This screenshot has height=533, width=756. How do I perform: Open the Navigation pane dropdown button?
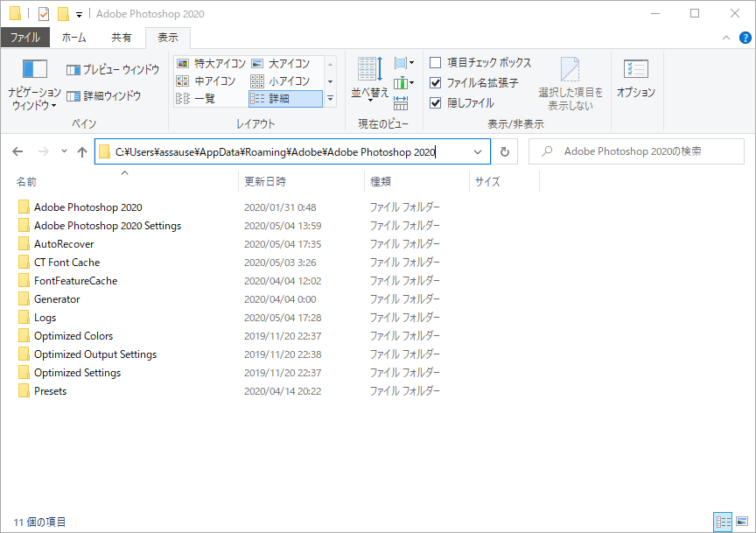click(x=34, y=84)
